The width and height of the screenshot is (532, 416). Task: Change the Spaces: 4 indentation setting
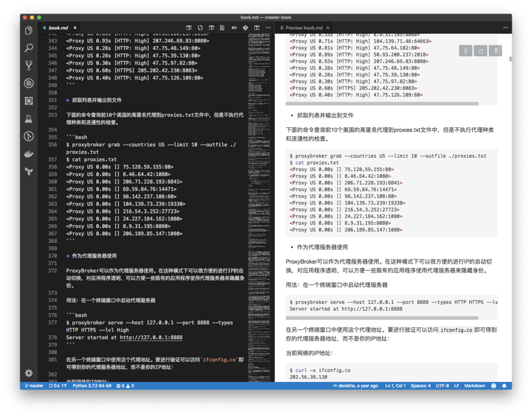421,386
